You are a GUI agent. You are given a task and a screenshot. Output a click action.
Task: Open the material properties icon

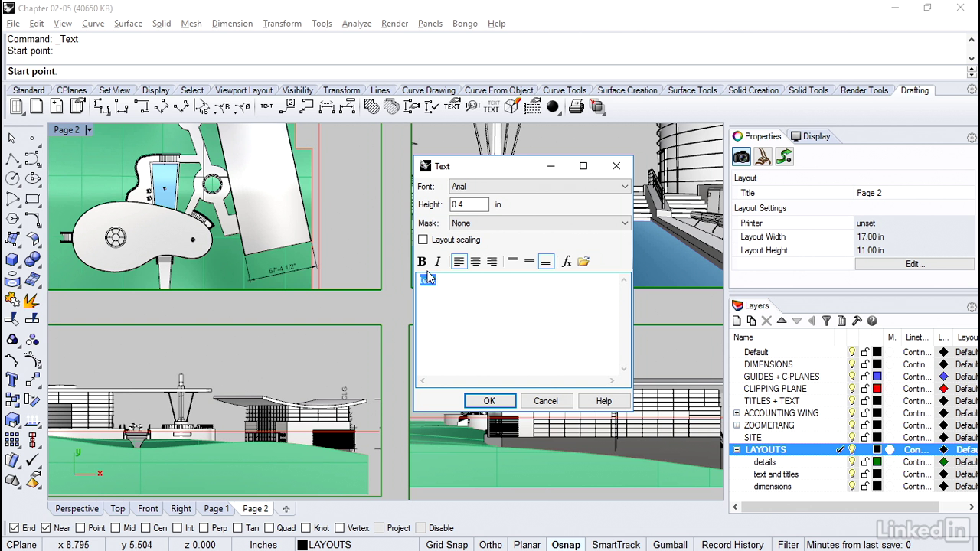coord(763,157)
